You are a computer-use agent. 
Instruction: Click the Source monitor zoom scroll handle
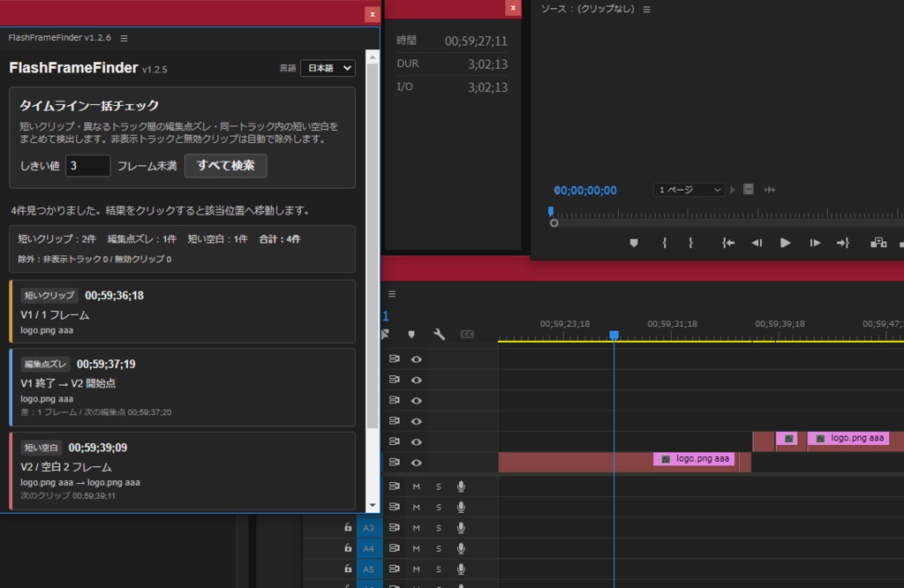click(x=554, y=223)
